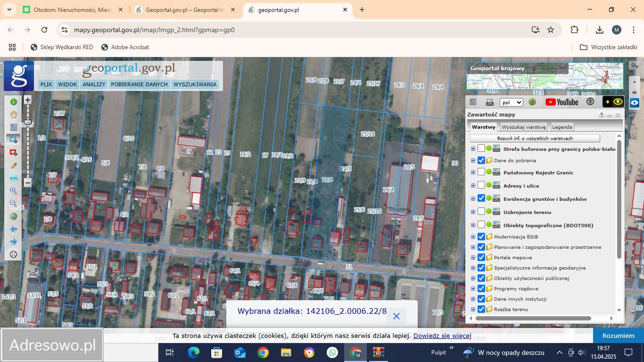
Task: Open the YouTube link in map panel
Action: point(561,102)
